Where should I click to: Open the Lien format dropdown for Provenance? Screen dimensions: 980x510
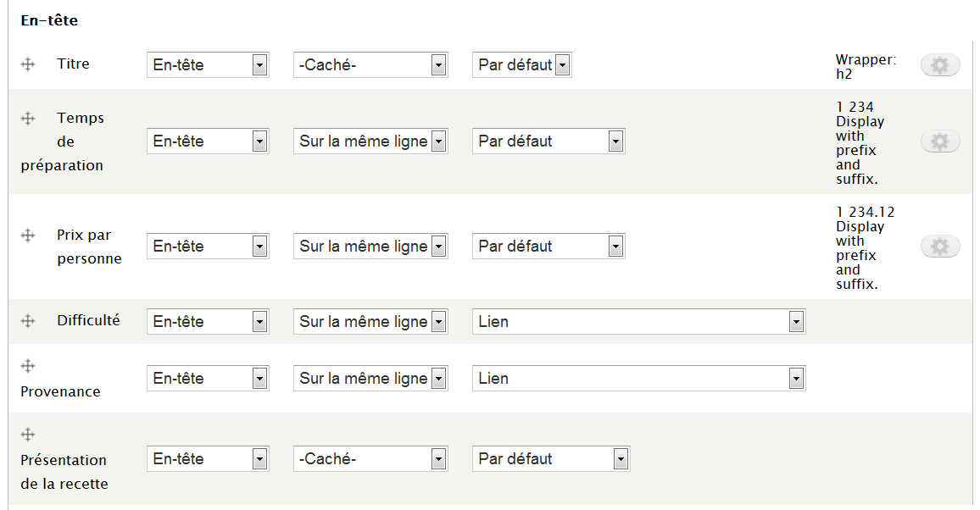coord(638,379)
